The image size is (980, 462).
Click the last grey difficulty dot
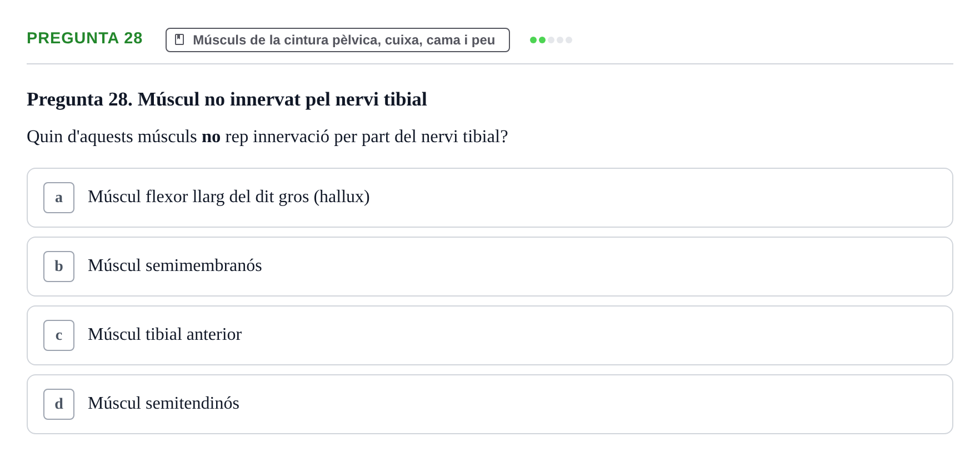pos(569,40)
